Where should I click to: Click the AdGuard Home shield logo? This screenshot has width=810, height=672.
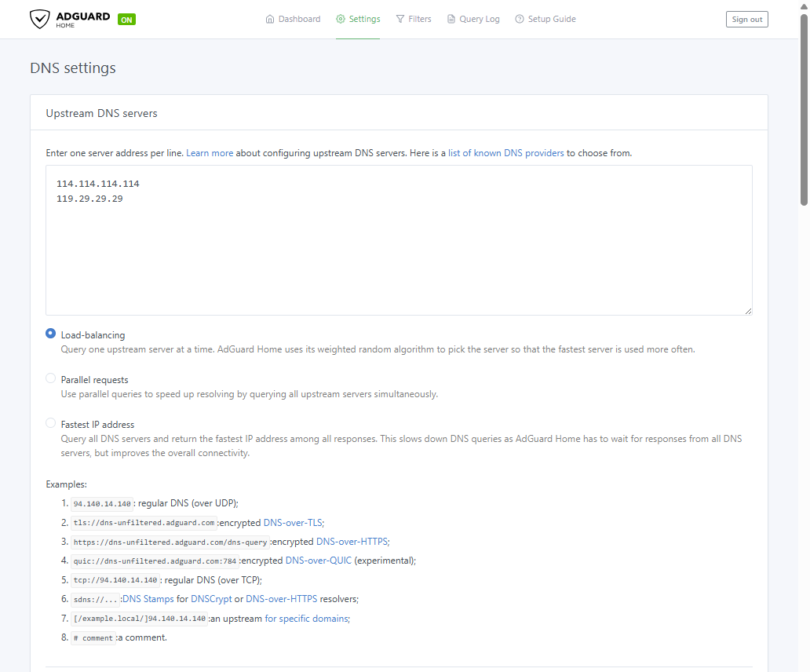(x=40, y=20)
